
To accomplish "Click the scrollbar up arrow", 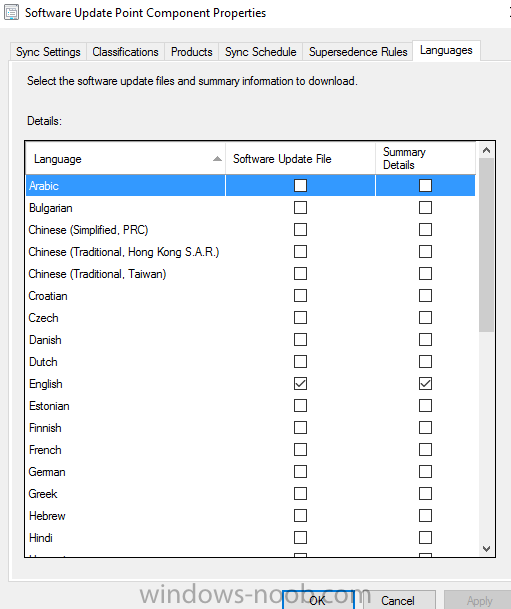I will coord(486,150).
